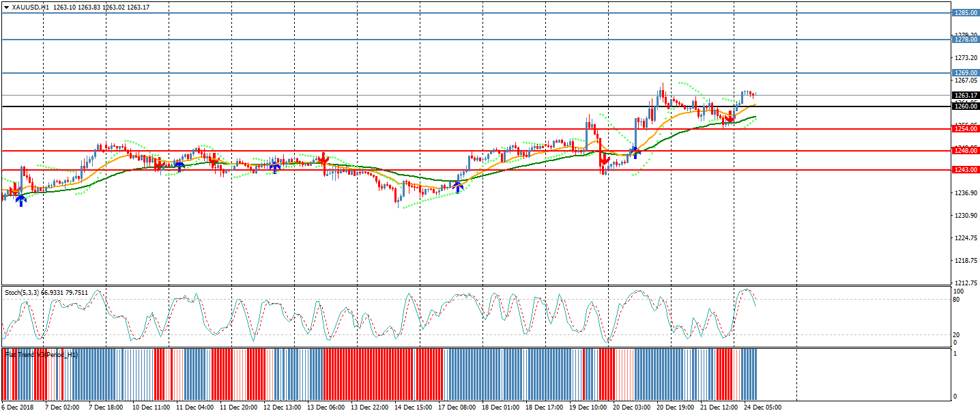Select the 1285.00 price level label
980x415 pixels.
965,13
